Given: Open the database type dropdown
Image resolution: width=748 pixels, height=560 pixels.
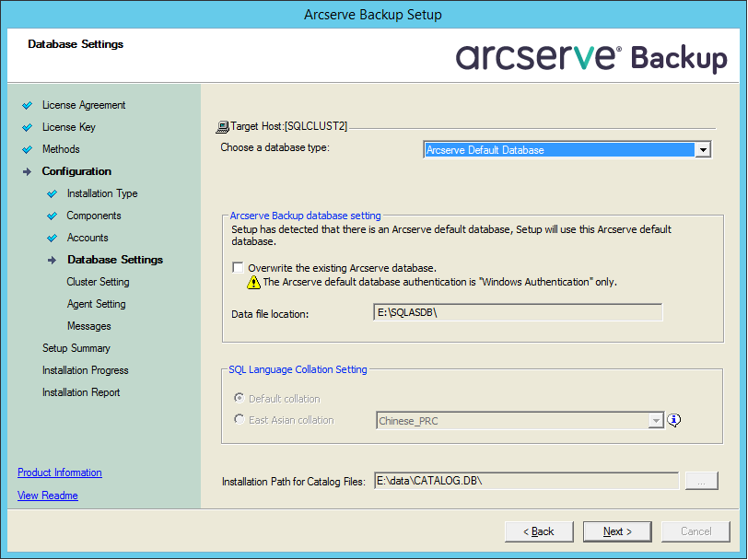Looking at the screenshot, I should click(x=702, y=150).
